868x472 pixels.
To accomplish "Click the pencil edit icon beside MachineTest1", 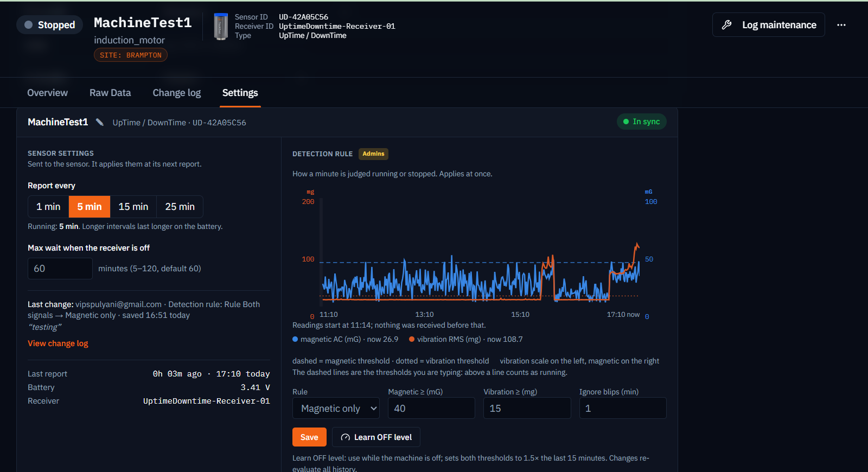I will click(x=100, y=122).
